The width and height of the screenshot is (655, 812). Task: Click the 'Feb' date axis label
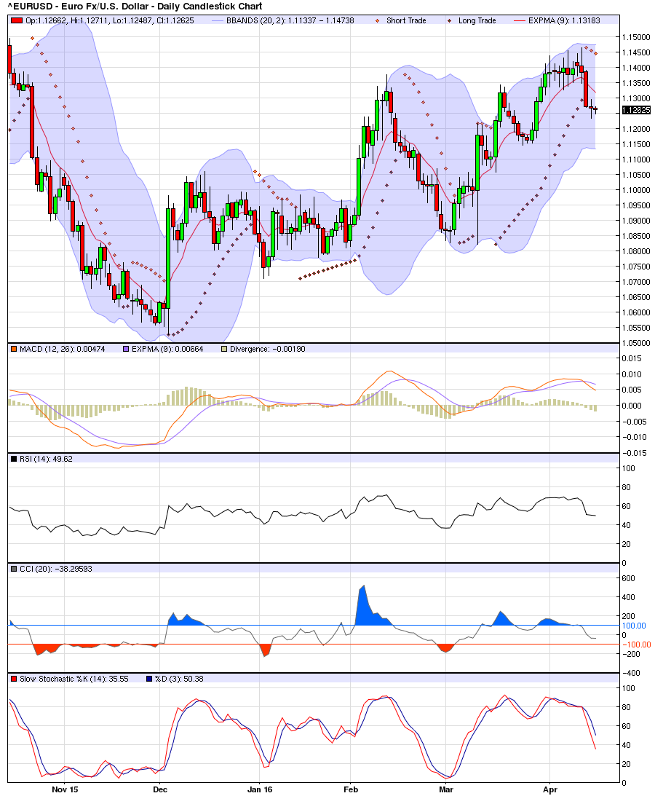[351, 789]
